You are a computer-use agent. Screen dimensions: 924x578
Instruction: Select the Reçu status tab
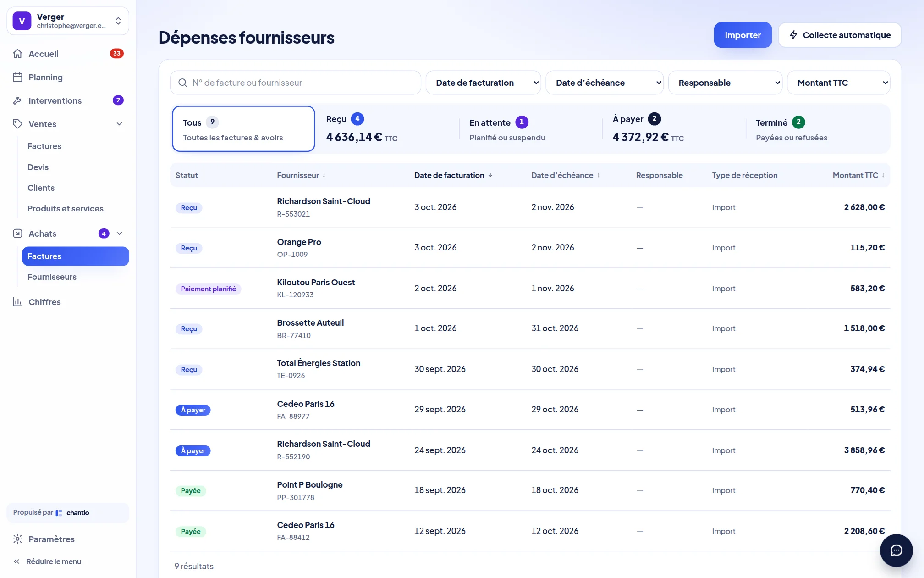point(387,129)
